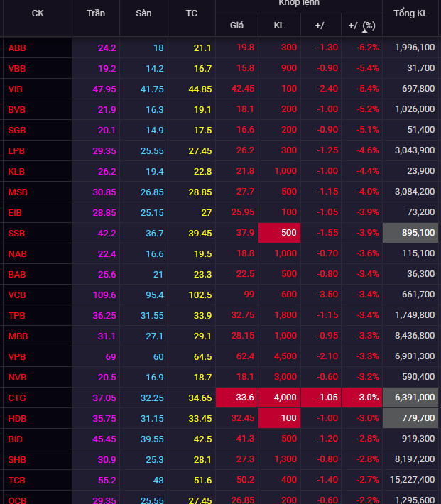Screen dimensions: 441x504
Task: Click CTG total volume 6,391,000
Action: click(410, 398)
